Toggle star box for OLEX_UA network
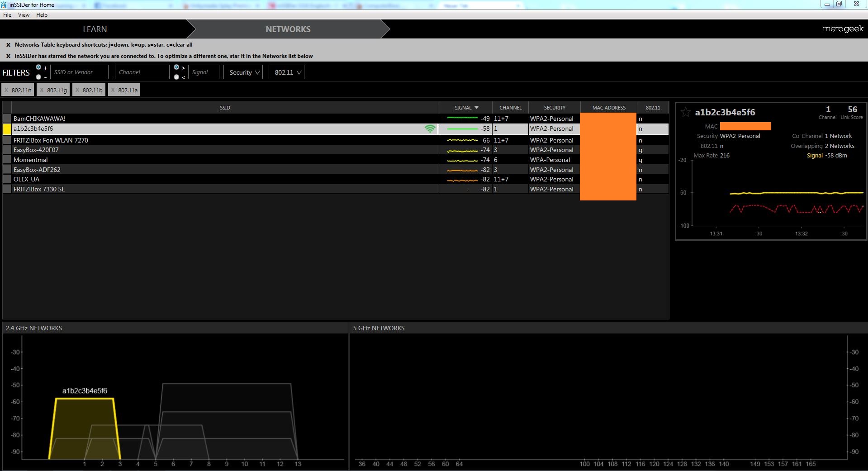This screenshot has height=471, width=868. click(7, 179)
